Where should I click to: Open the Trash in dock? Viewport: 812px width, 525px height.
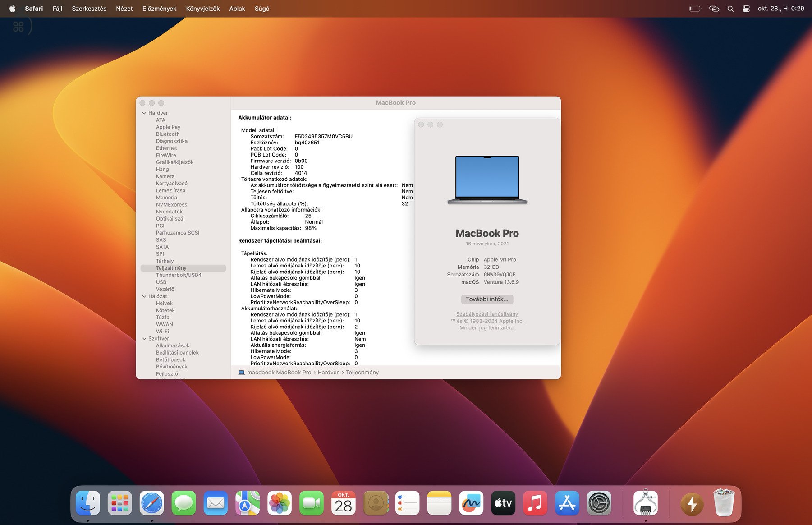coord(724,502)
